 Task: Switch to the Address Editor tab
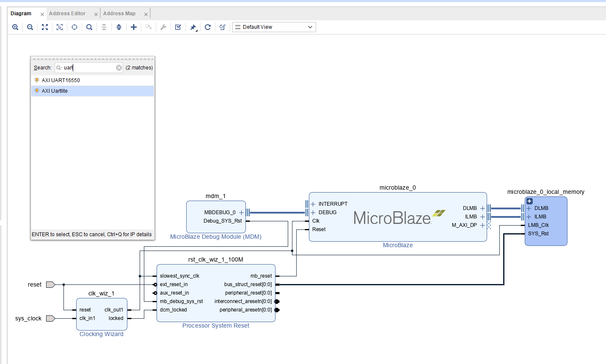pos(67,14)
